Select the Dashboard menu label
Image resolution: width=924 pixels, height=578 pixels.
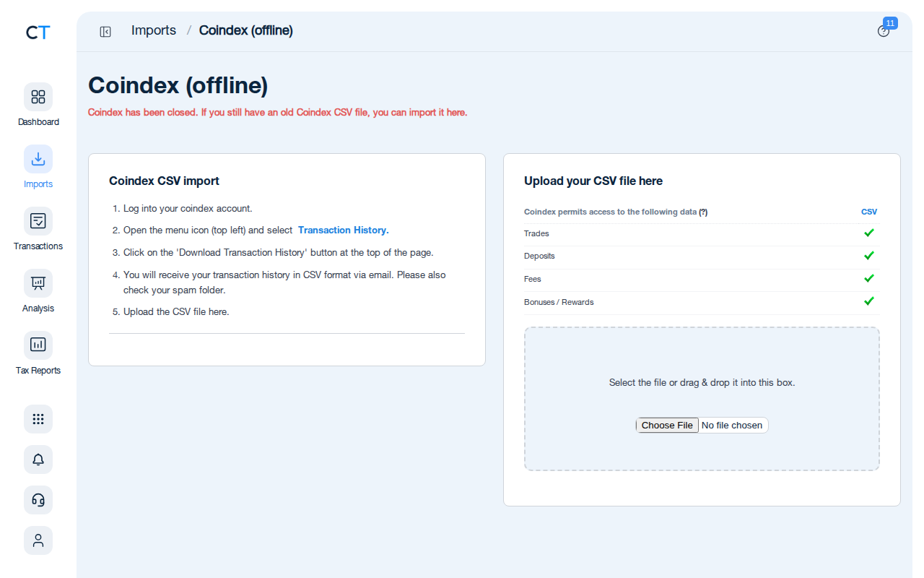pyautogui.click(x=38, y=122)
